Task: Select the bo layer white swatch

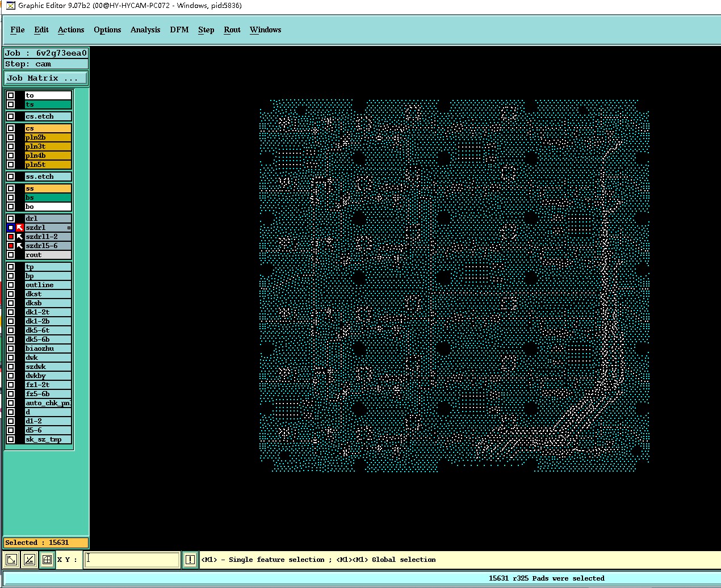Action: [x=48, y=207]
